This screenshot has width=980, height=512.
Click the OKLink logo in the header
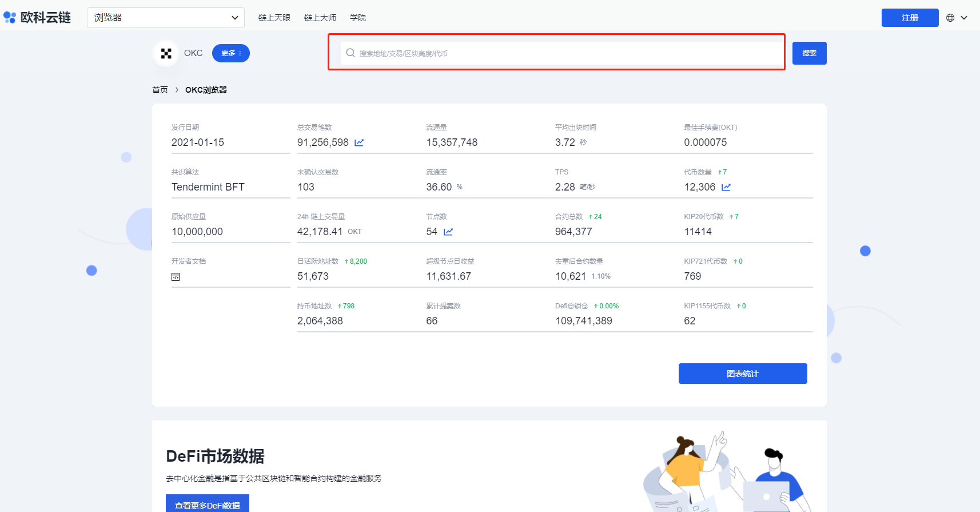37,18
